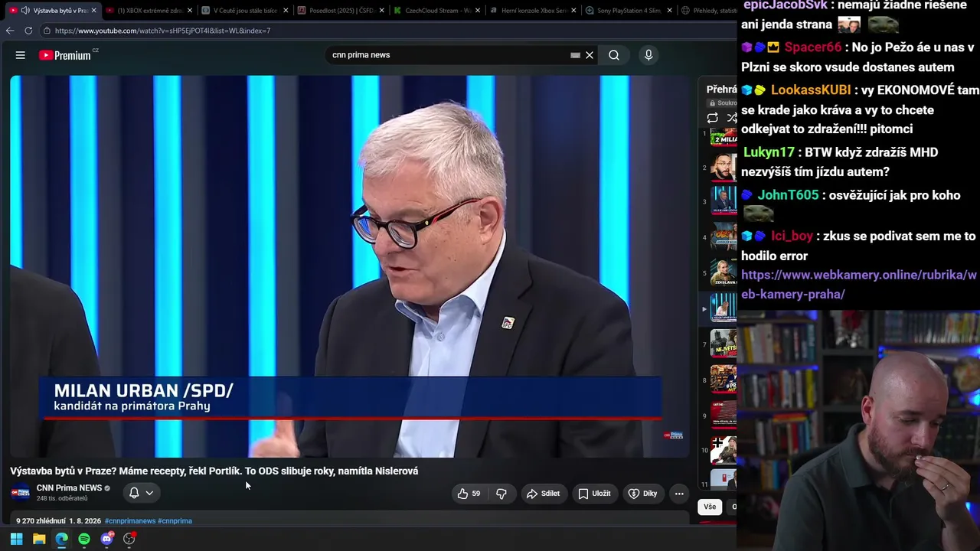
Task: Like the video with thumbs up (59)
Action: pos(469,494)
